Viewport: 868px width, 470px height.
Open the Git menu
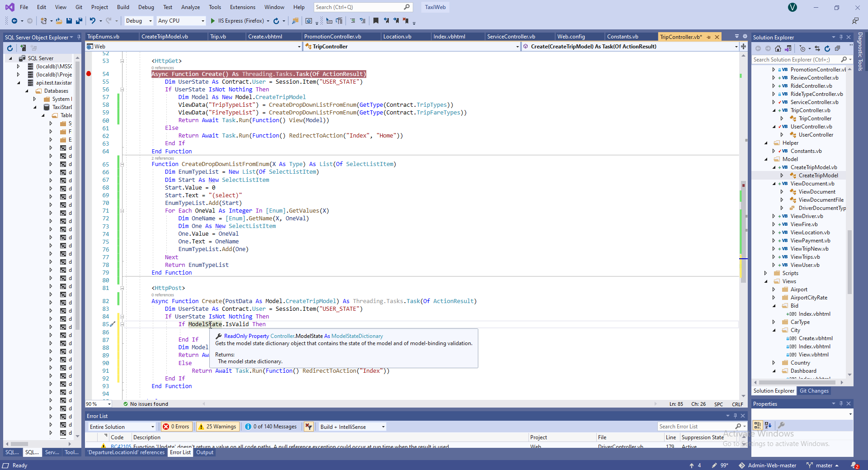point(79,7)
